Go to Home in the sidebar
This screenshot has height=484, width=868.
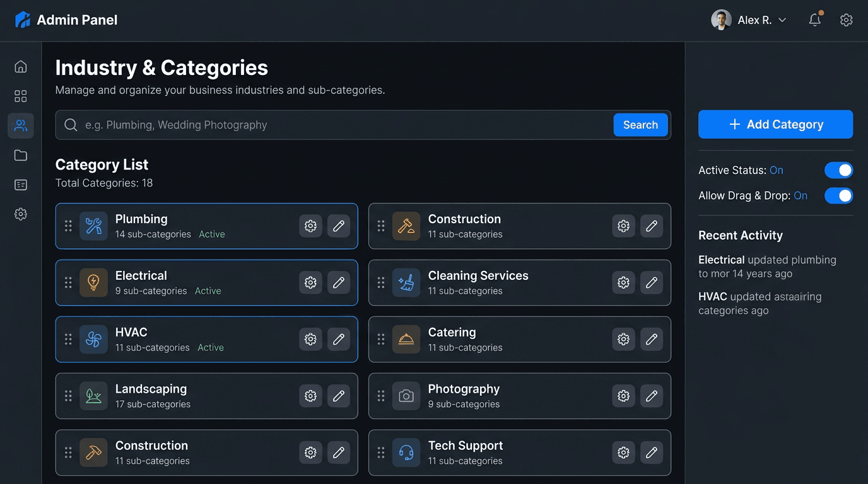(21, 67)
